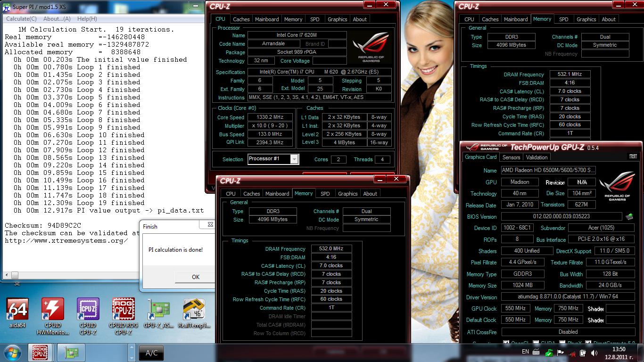644x362 pixels.
Task: Click the Loop 19 finished line in Super PI
Action: 79,203
